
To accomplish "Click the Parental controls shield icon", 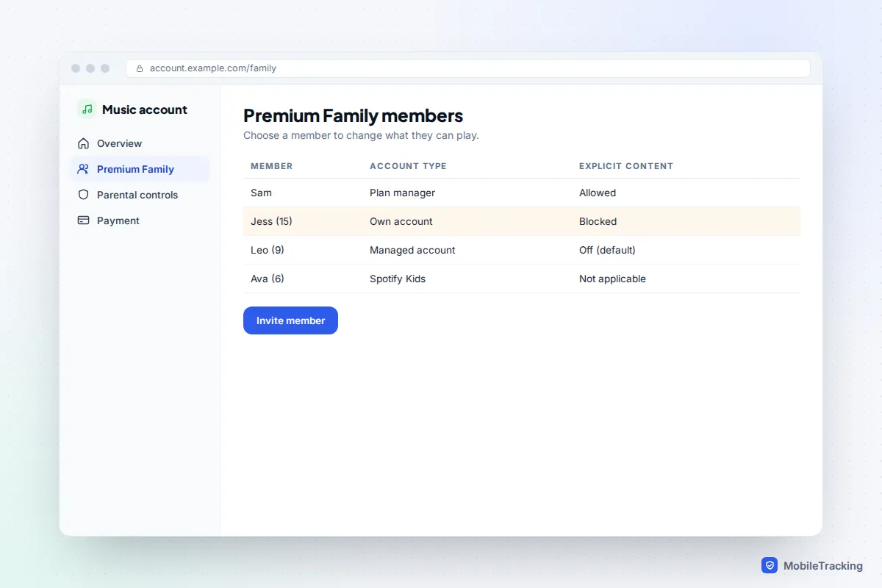I will point(83,195).
